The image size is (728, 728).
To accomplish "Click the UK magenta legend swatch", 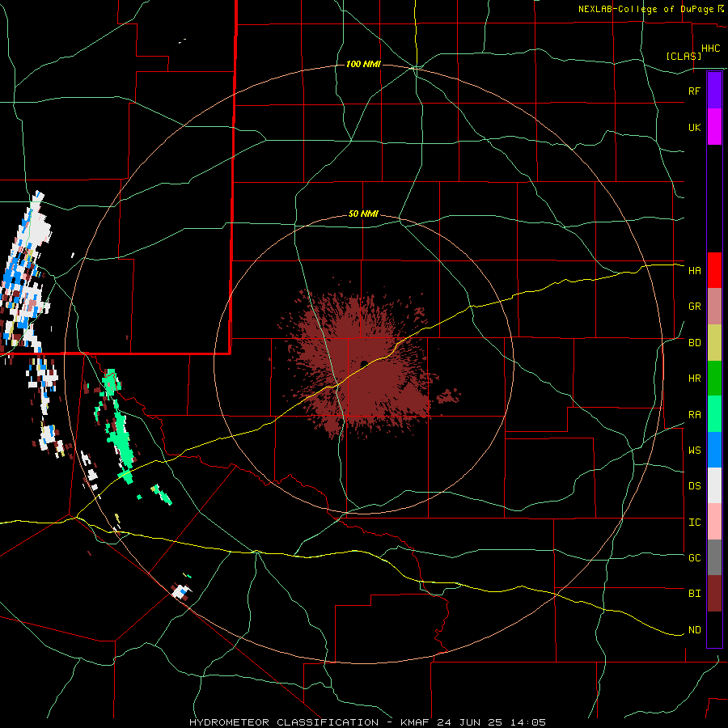I will click(x=714, y=127).
